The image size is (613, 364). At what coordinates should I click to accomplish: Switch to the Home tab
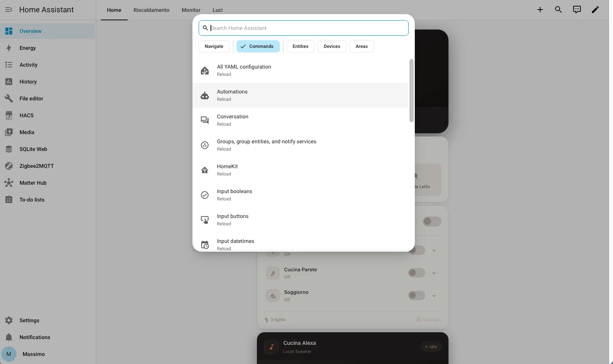(114, 10)
